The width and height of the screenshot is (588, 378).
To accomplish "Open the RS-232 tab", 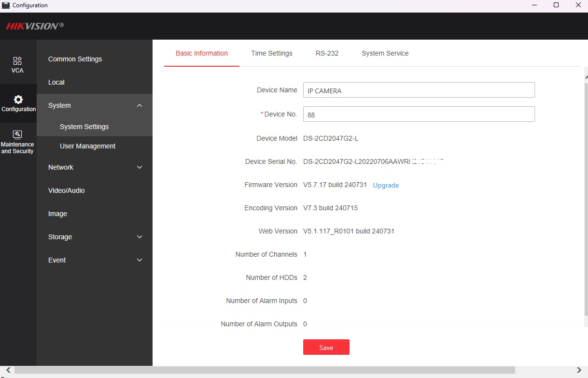I will click(x=327, y=53).
